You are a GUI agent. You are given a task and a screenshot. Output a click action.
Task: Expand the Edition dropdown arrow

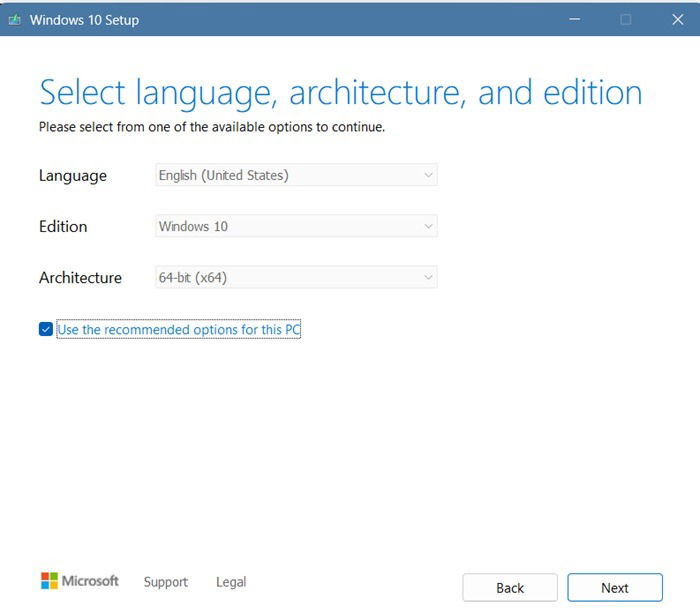tap(428, 227)
